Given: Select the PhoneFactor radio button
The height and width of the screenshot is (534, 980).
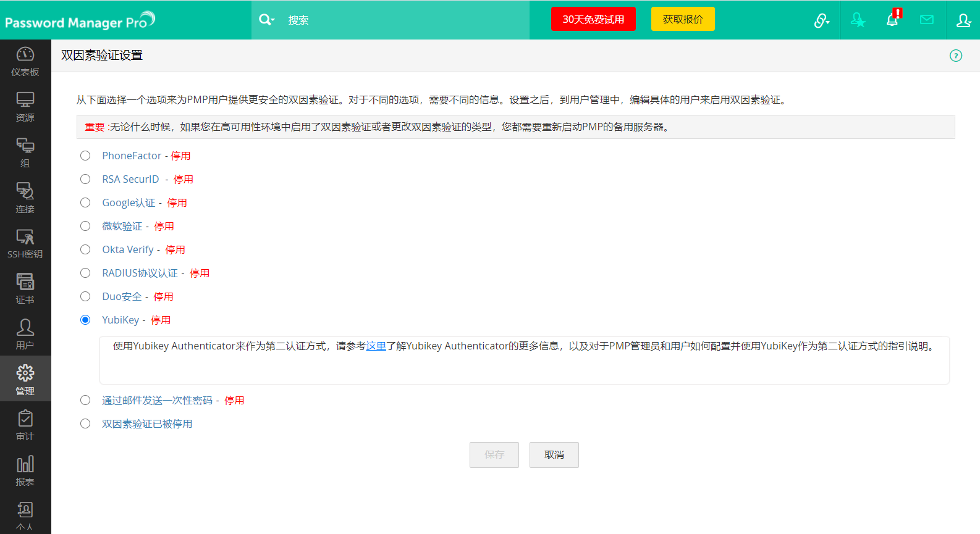Looking at the screenshot, I should coord(85,156).
